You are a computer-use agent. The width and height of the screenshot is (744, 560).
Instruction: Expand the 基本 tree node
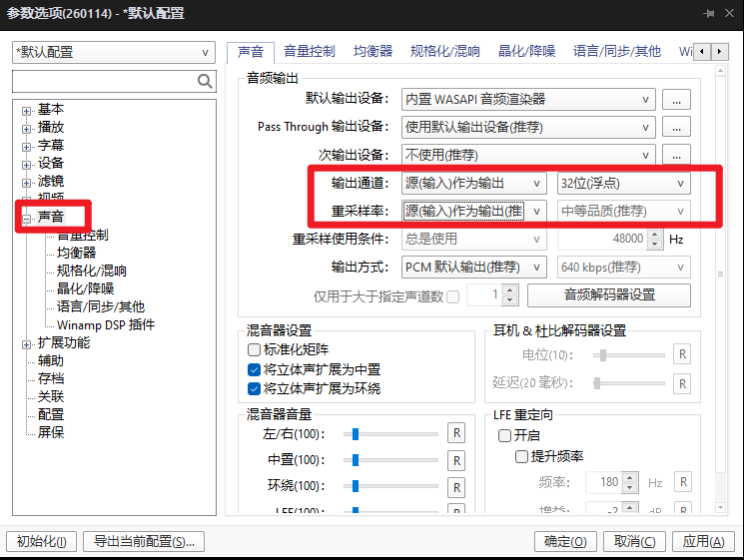(26, 111)
